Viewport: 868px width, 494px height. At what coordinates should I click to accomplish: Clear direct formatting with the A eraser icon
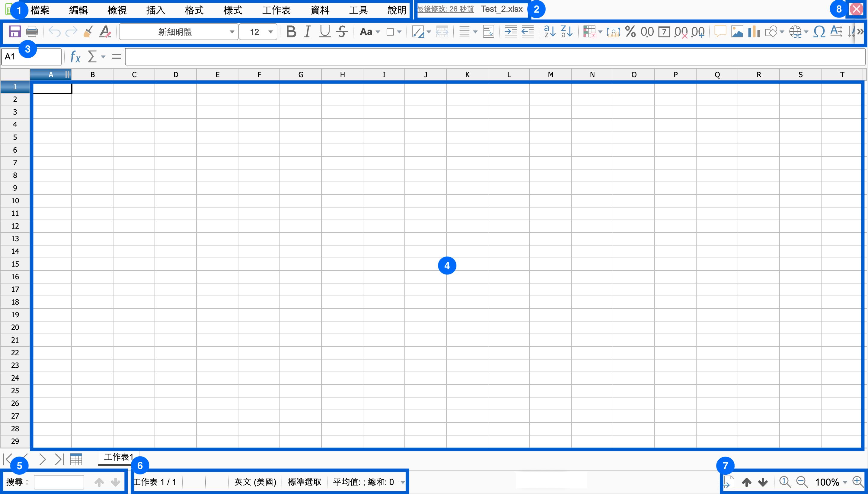pyautogui.click(x=105, y=32)
